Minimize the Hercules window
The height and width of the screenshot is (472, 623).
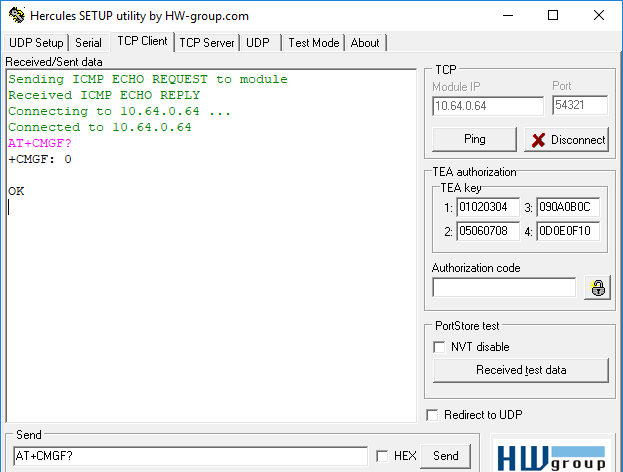tap(508, 15)
